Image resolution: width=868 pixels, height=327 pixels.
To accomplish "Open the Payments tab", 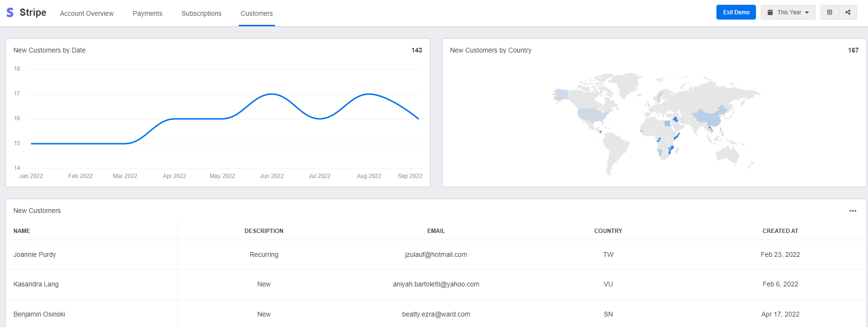I will (147, 13).
